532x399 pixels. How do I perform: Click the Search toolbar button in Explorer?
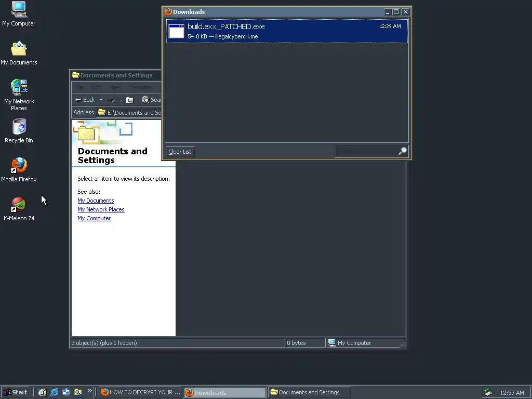click(x=151, y=100)
